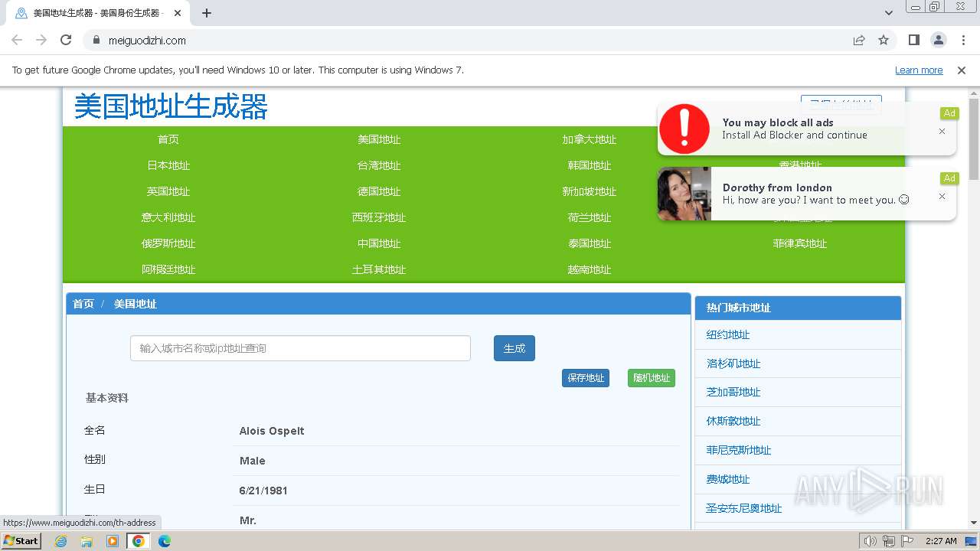
Task: Open 洛杉矶地址 in hot cities
Action: (733, 364)
